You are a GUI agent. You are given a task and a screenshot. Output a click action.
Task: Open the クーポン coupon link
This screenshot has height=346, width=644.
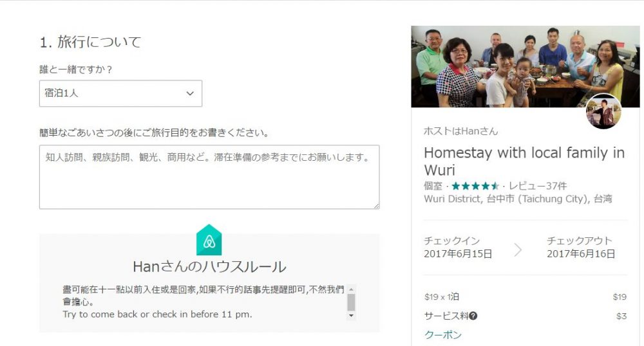tap(443, 334)
